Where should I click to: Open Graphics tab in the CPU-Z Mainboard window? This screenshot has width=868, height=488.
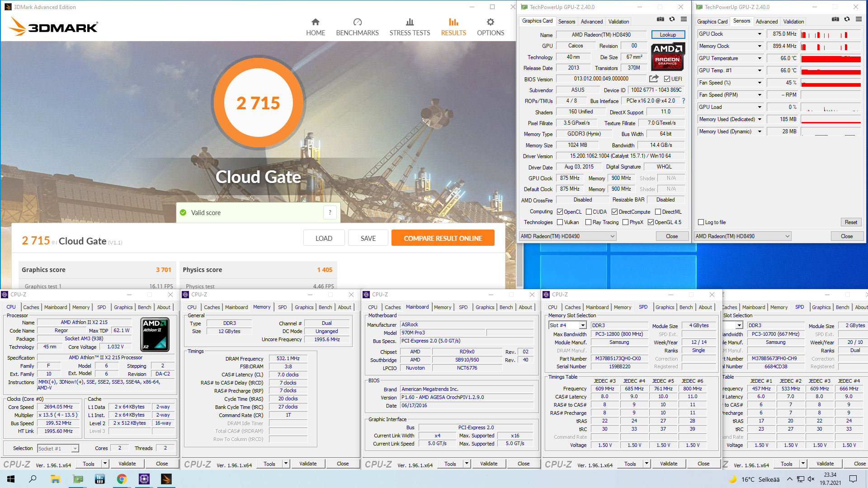(x=485, y=307)
